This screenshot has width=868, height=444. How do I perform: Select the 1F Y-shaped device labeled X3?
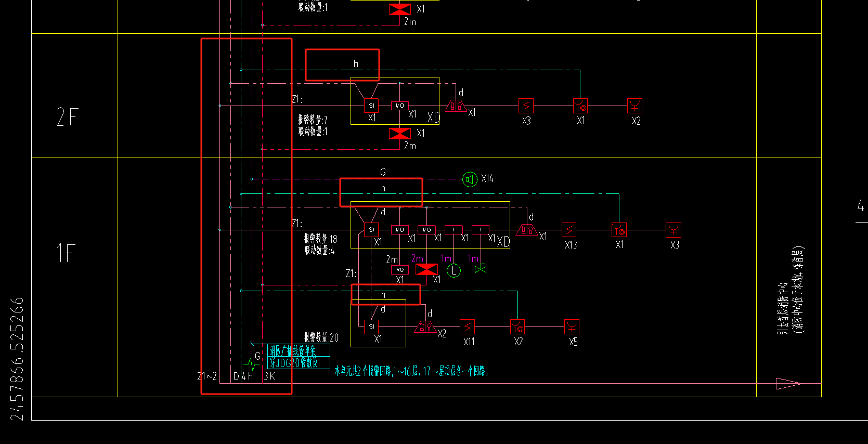coord(673,230)
